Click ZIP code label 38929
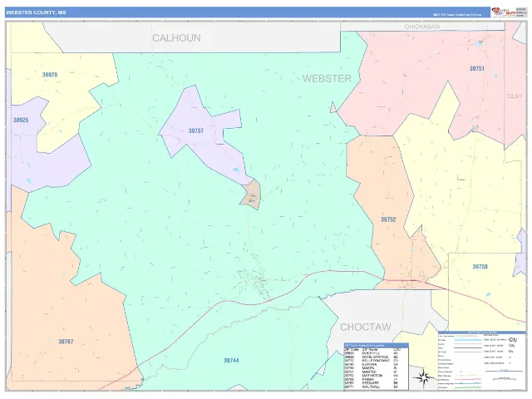The image size is (532, 399). coord(50,75)
